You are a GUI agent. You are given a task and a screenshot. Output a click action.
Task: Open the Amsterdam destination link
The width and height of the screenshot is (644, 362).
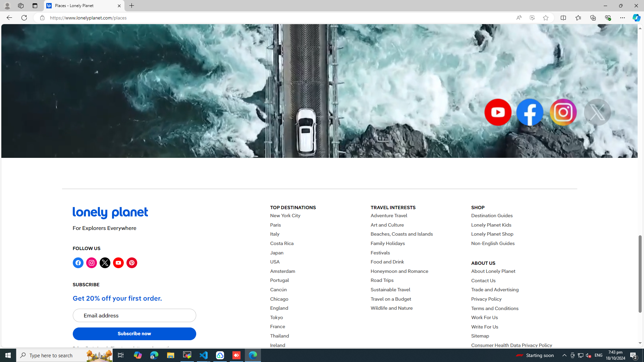point(283,271)
